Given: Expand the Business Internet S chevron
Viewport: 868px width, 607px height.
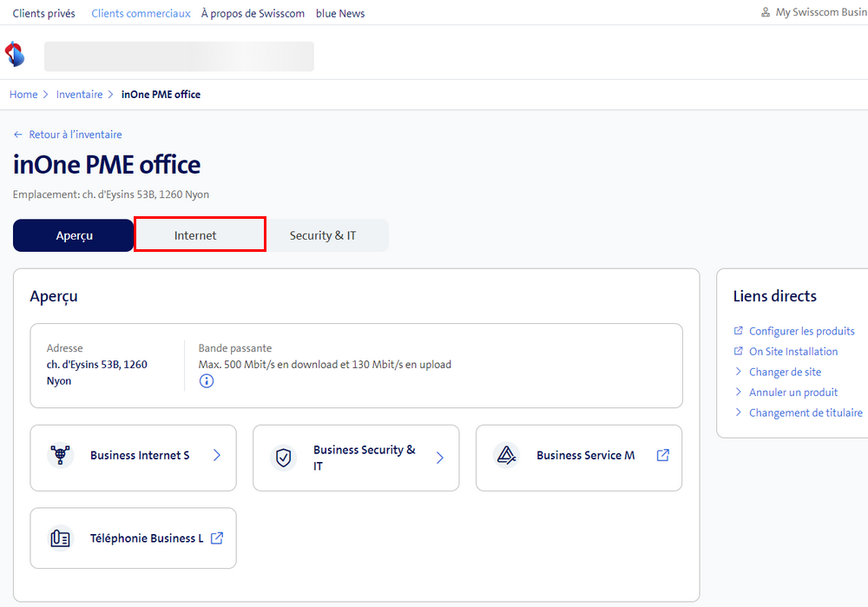Looking at the screenshot, I should coord(217,456).
